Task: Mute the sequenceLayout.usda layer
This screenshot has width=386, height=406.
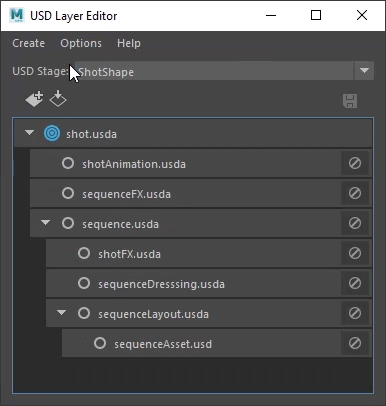Action: [x=355, y=313]
